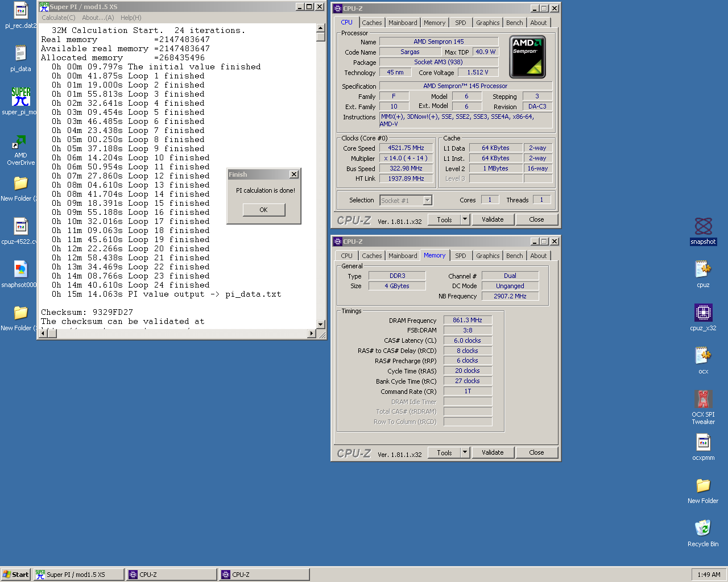Click Super PI horizontal scrollbar left arrow
This screenshot has width=728, height=582.
point(44,334)
